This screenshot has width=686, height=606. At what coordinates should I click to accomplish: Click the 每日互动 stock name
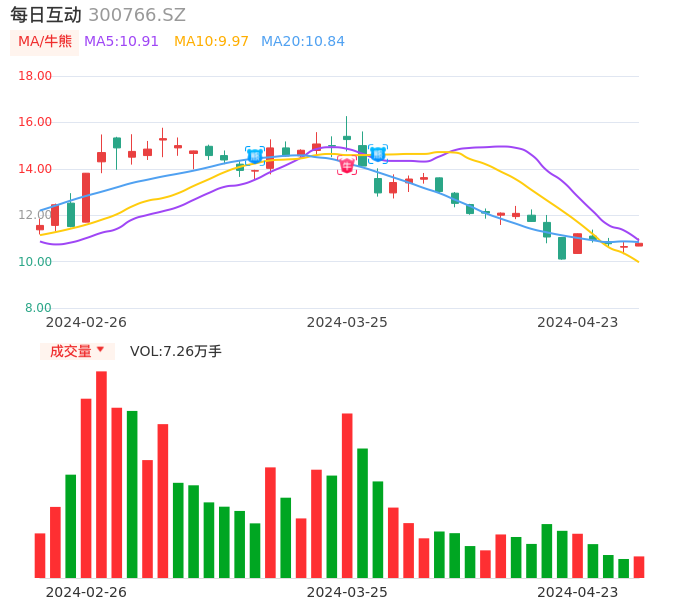tap(46, 15)
